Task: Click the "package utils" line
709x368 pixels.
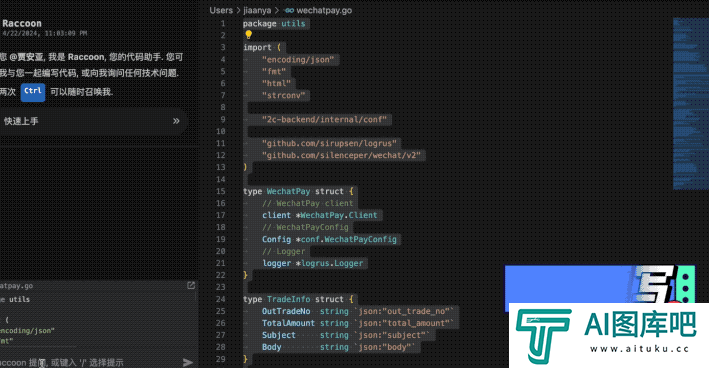Action: 274,24
